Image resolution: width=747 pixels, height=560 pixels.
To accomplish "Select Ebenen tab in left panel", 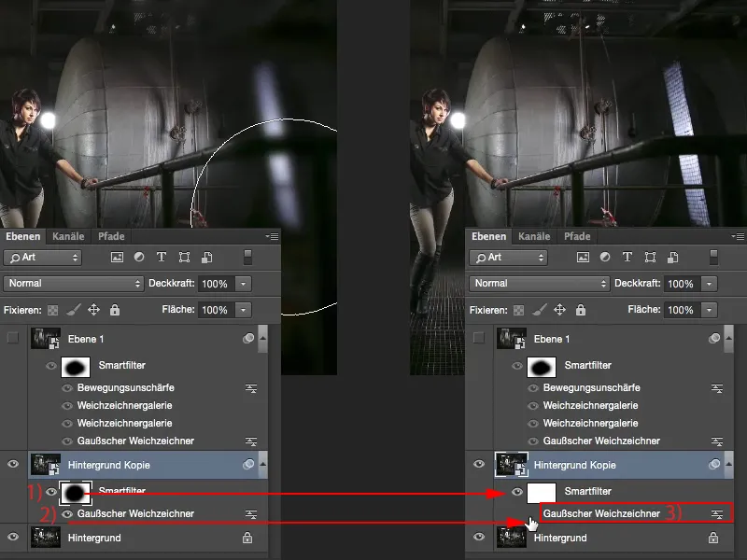I will coord(22,236).
